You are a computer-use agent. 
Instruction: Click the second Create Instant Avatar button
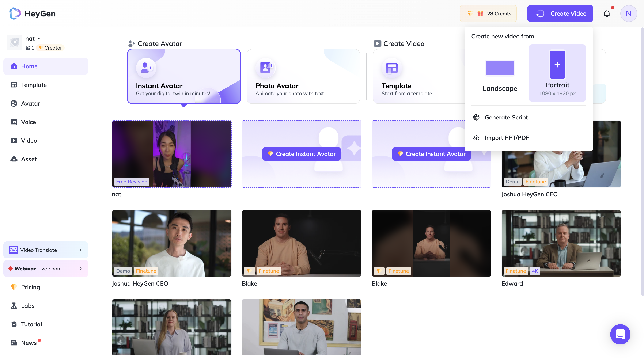[431, 154]
